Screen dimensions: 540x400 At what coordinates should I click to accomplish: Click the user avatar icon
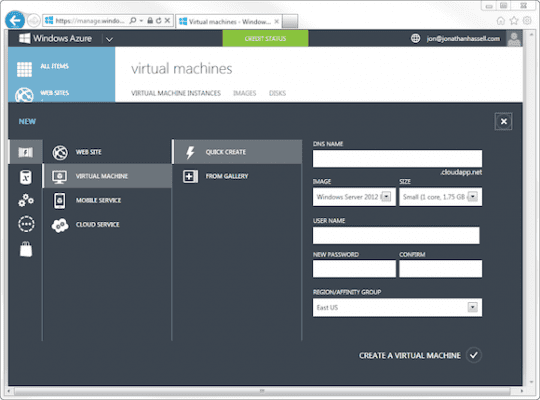point(514,38)
